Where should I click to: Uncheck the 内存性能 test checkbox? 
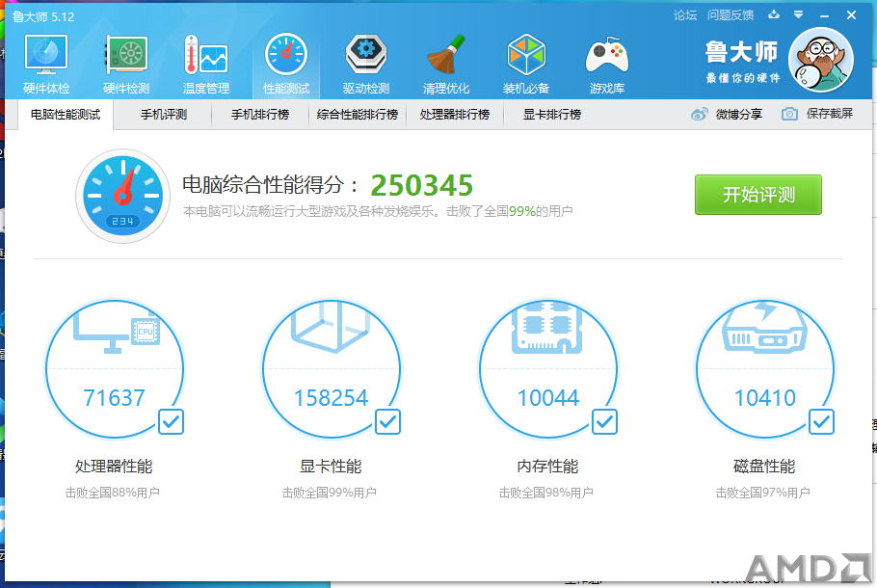click(x=604, y=421)
